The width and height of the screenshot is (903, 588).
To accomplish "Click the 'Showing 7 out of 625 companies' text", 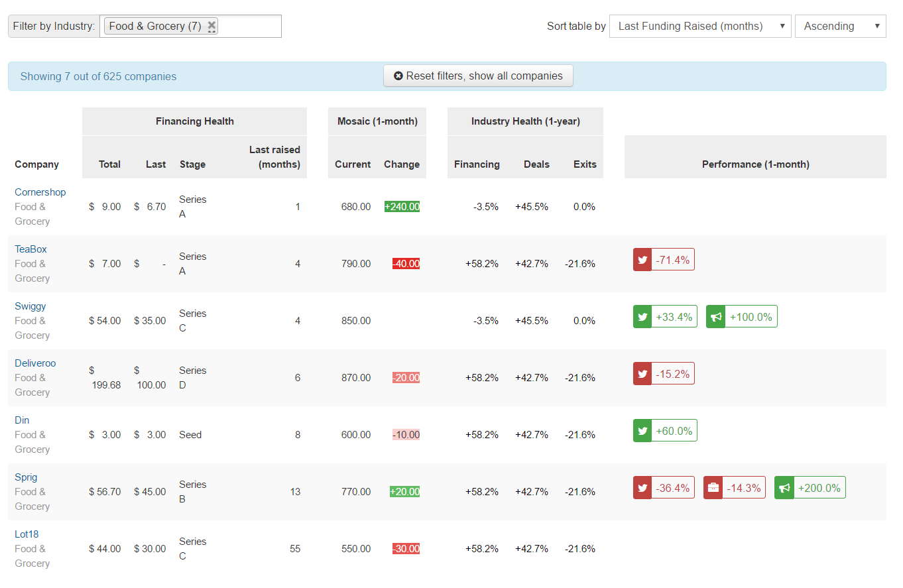I will tap(98, 76).
